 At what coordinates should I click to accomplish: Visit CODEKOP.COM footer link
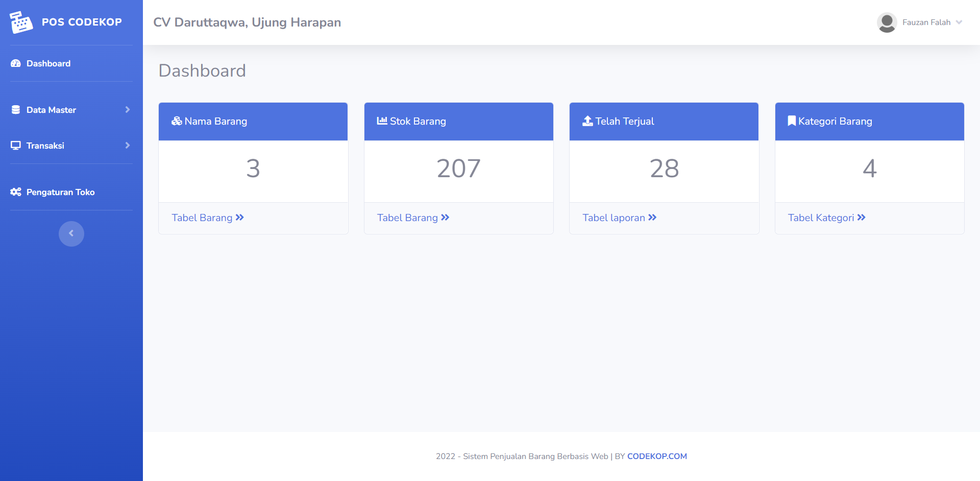(657, 456)
